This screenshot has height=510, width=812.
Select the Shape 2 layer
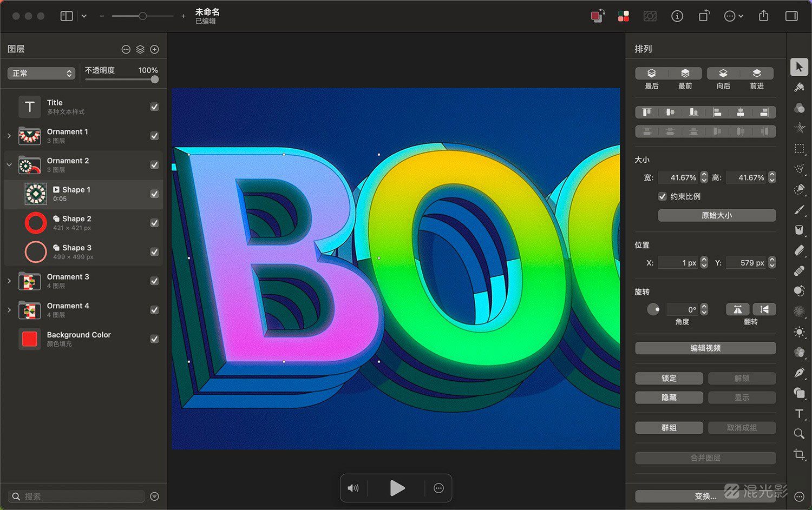83,223
